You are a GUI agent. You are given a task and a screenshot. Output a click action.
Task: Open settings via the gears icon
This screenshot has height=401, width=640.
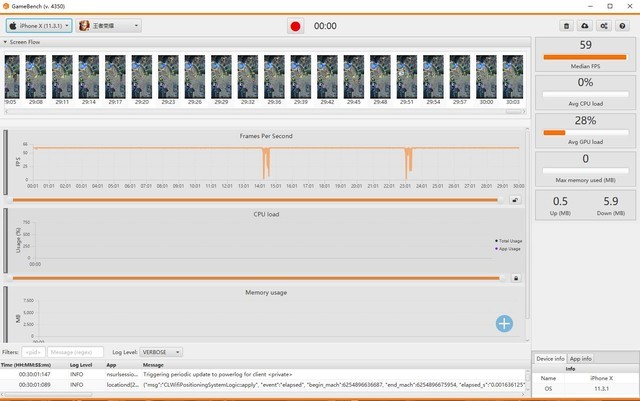[603, 25]
